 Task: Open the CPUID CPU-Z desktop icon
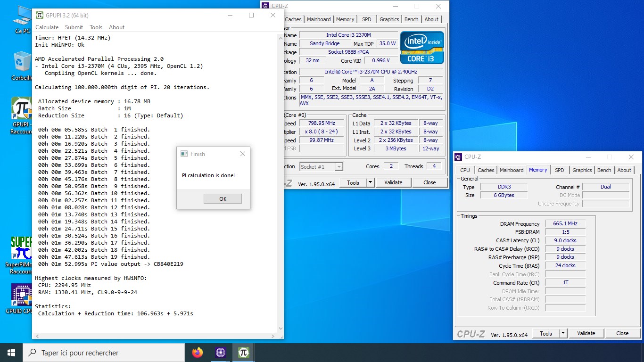22,298
